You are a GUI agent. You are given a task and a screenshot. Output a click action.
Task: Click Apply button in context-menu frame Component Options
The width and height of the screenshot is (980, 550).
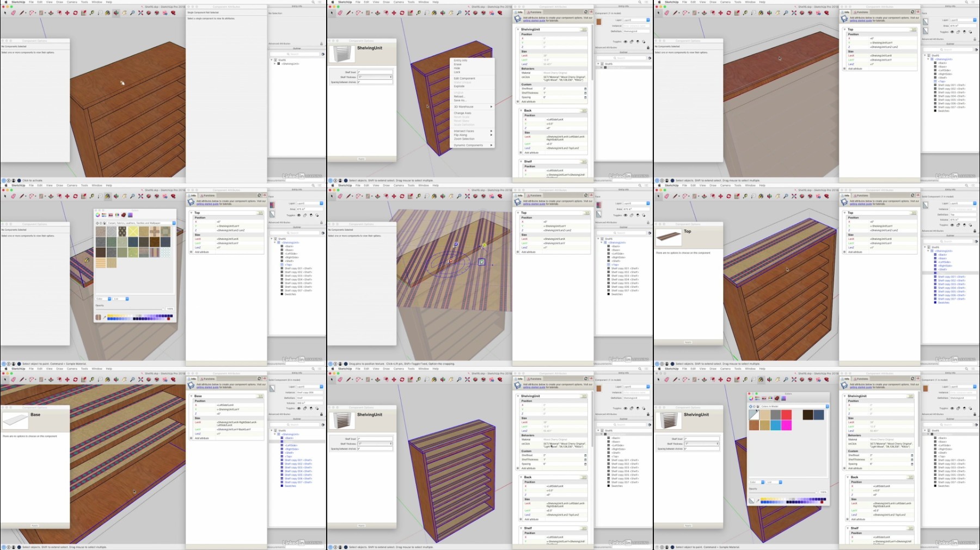[361, 159]
